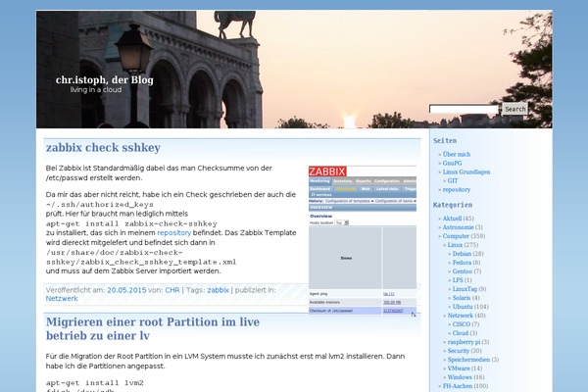Screen dimensions: 588x392
Task: Follow the 'repository' link in the post text
Action: pos(174,232)
